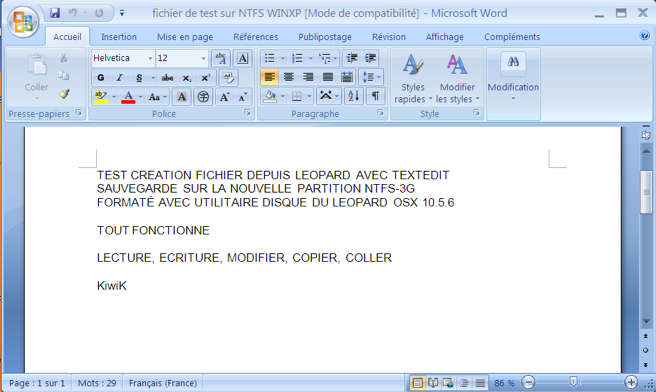Decrease font size with small A
Screen dimensions: 656x392
tap(243, 97)
